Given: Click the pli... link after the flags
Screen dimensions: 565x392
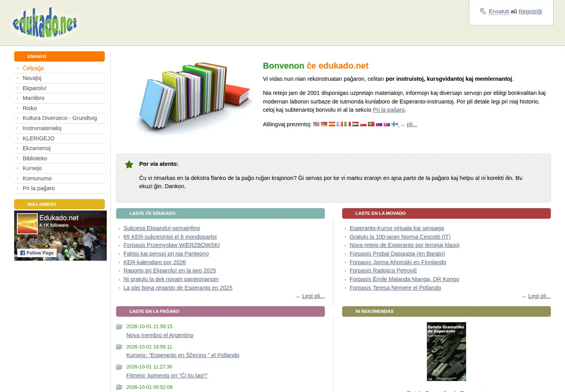Looking at the screenshot, I should (x=412, y=124).
